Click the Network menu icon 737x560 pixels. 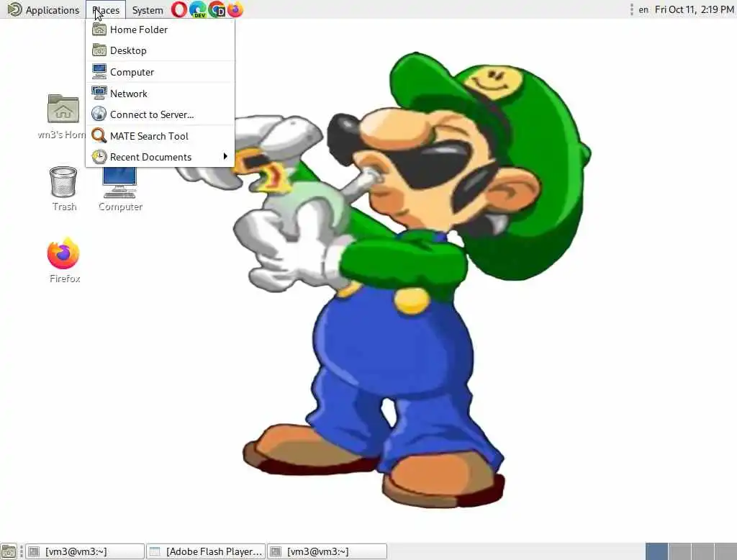coord(99,93)
